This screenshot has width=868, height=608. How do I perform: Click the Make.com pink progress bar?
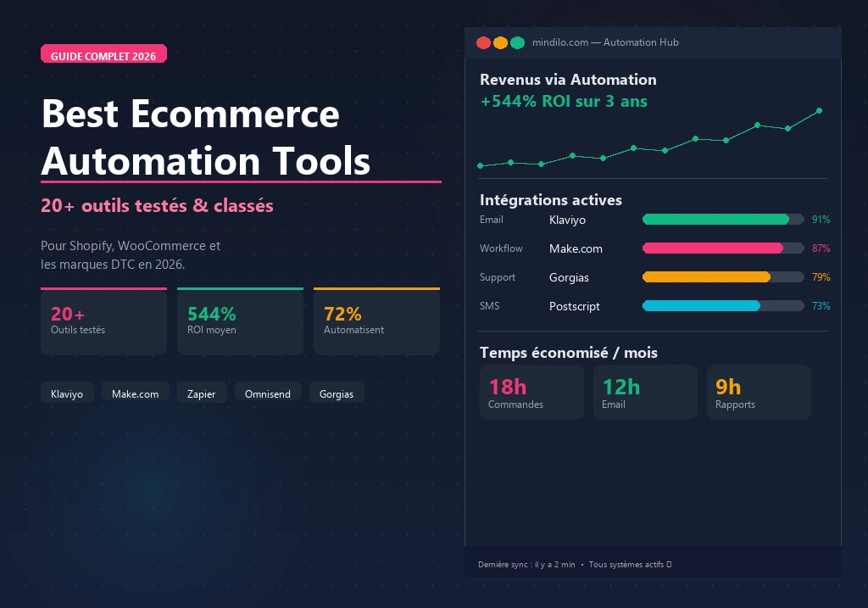pyautogui.click(x=712, y=248)
